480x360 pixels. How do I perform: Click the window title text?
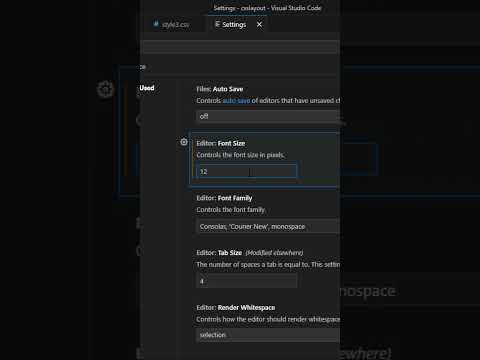tap(267, 8)
